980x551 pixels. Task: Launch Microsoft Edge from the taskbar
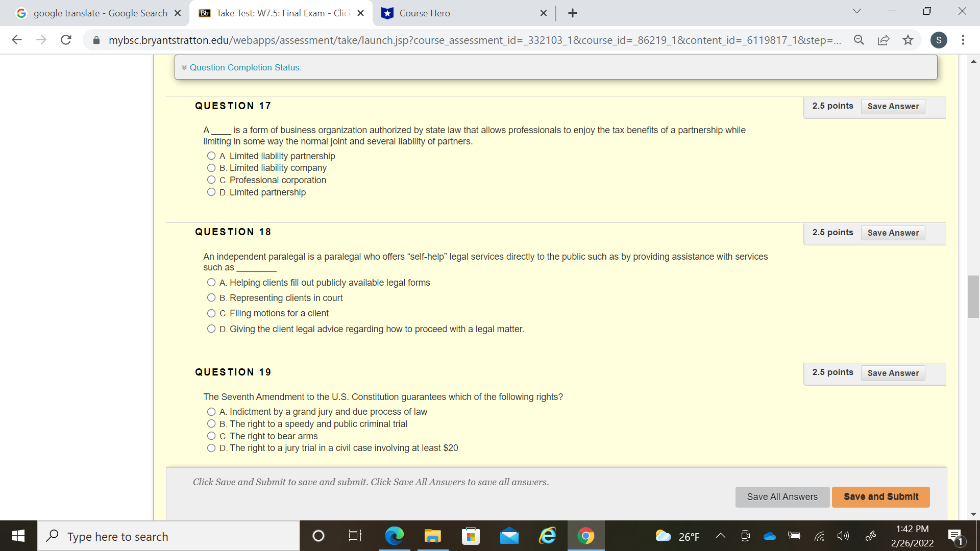394,536
